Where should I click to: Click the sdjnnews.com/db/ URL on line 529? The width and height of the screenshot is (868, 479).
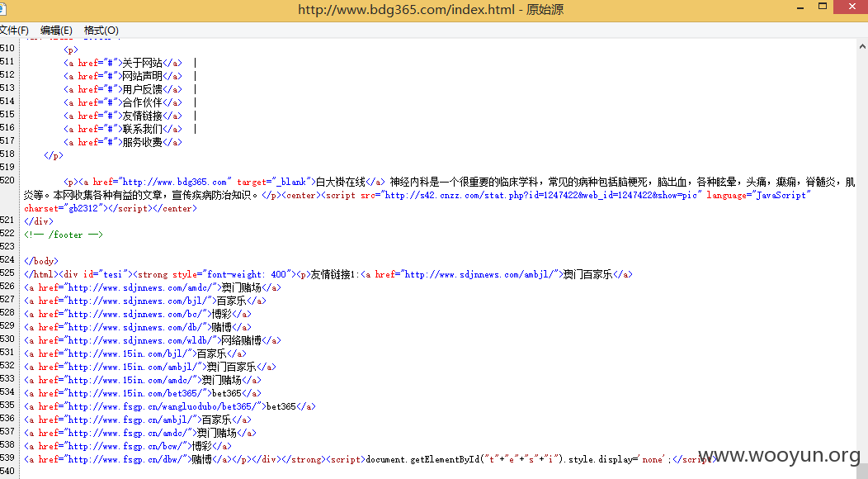click(x=134, y=328)
